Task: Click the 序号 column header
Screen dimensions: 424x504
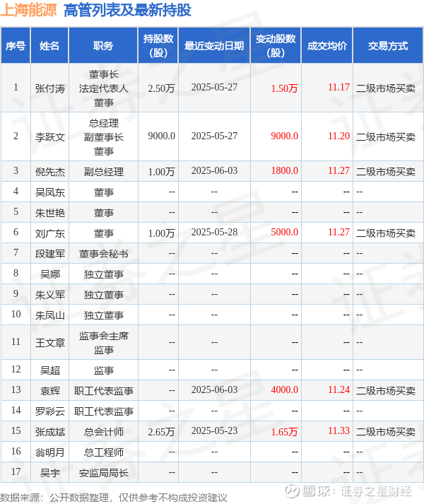Action: click(16, 46)
